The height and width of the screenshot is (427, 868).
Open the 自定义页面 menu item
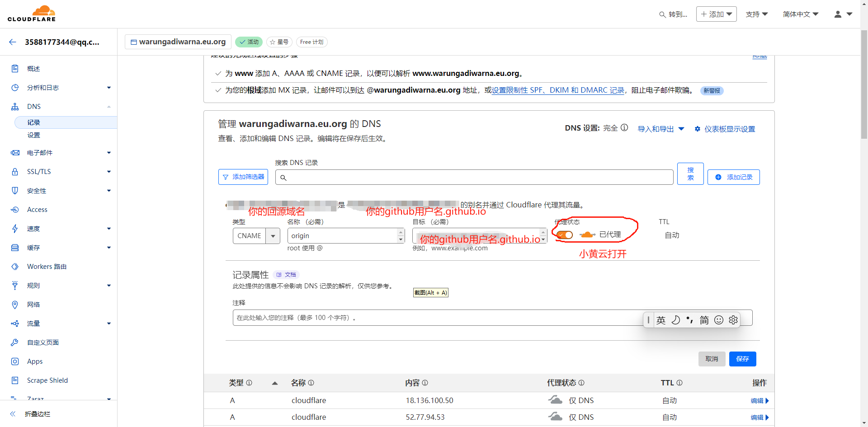tap(43, 343)
